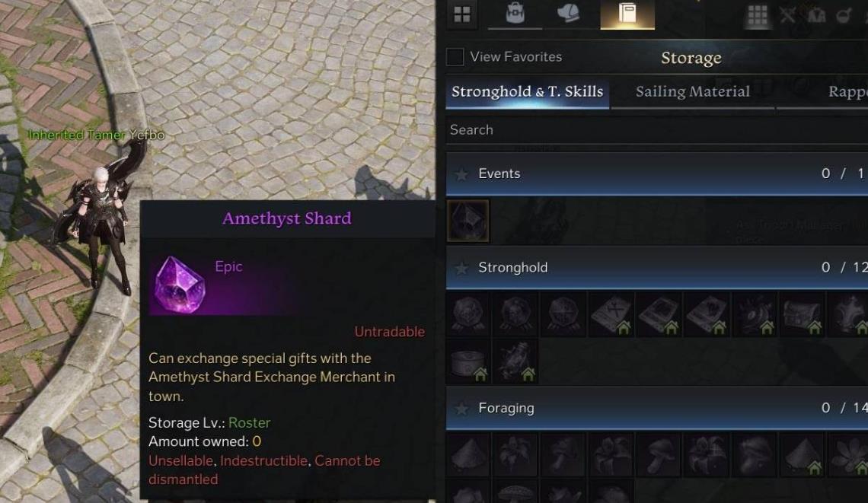Open the backpack inventory tab icon
The image size is (868, 503).
click(515, 13)
